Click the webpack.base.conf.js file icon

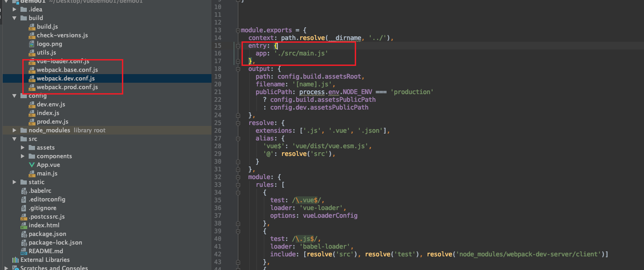point(32,70)
